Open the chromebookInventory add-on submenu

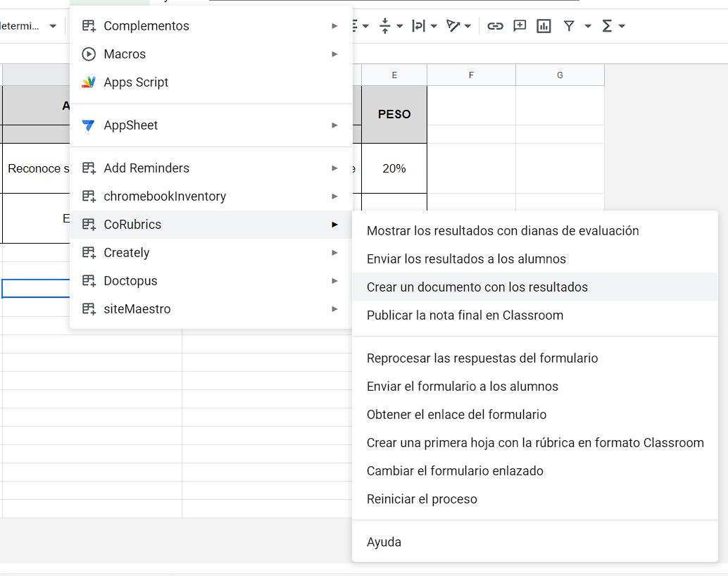(x=211, y=196)
